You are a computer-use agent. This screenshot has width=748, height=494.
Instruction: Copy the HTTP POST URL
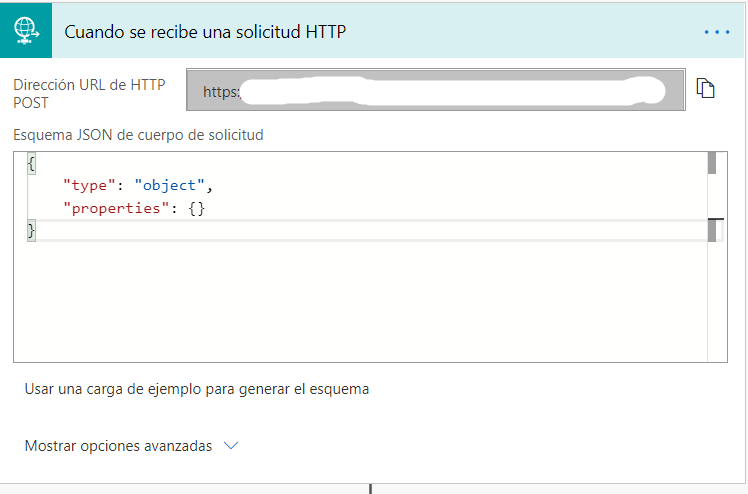coord(706,90)
